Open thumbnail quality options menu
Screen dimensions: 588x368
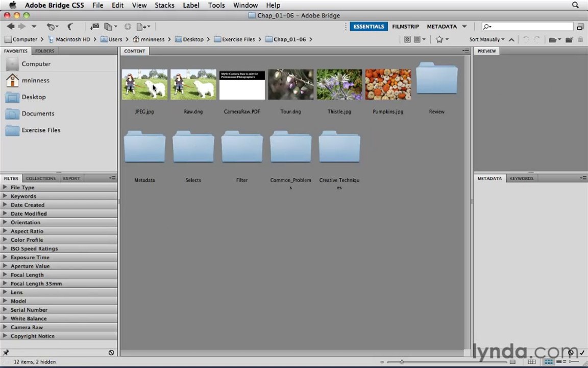[420, 39]
